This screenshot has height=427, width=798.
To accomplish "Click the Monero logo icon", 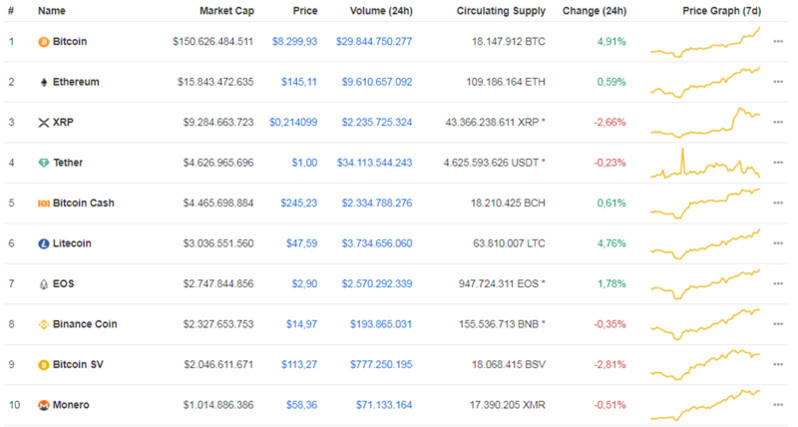I will click(43, 405).
